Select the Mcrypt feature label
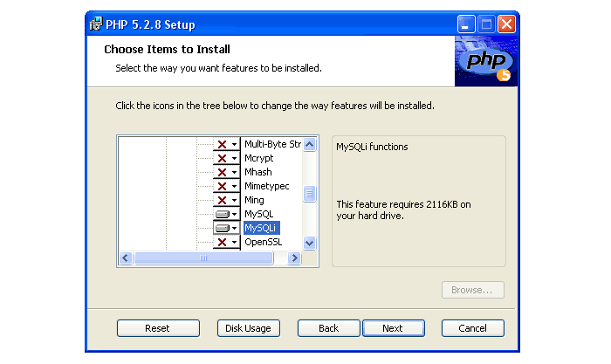This screenshot has width=611, height=364. pos(258,158)
